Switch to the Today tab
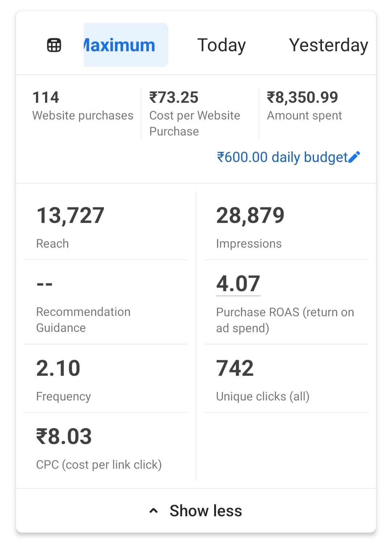 click(221, 45)
